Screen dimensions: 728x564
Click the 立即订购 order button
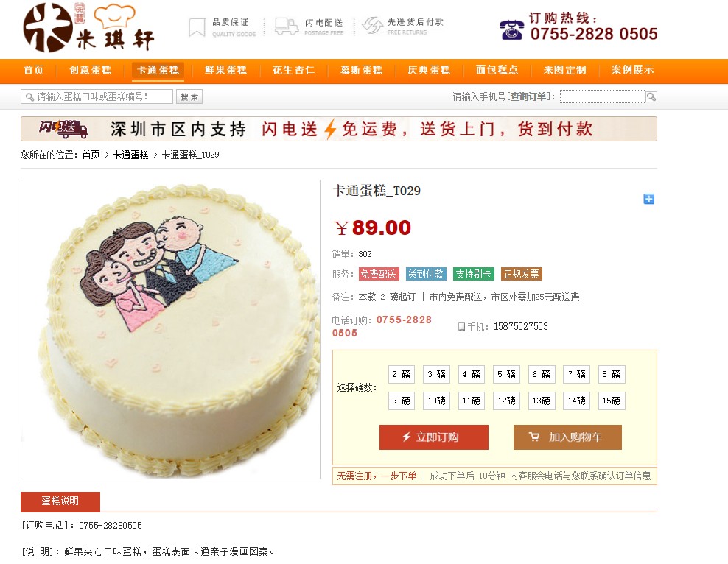434,437
